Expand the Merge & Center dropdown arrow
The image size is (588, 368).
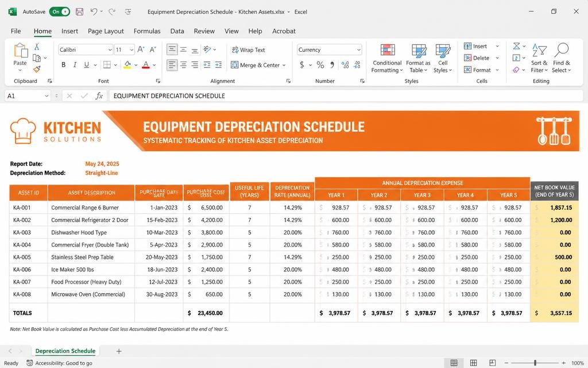click(x=284, y=66)
